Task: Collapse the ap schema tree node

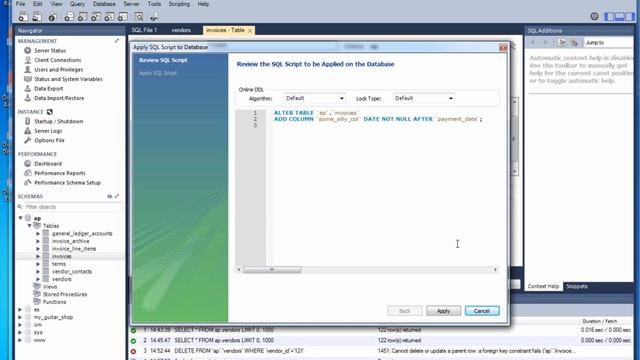Action: [20, 218]
